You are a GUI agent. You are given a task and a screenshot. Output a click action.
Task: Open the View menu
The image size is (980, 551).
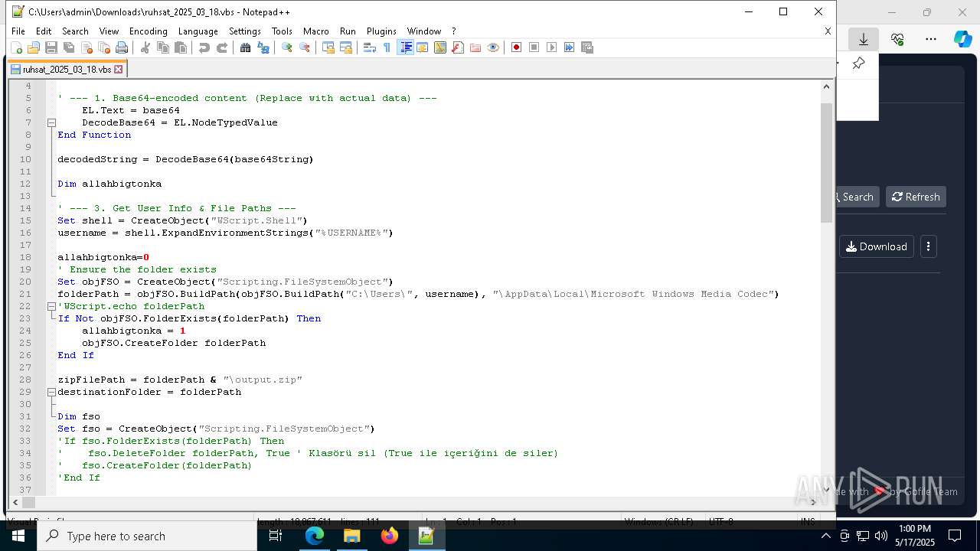tap(109, 31)
